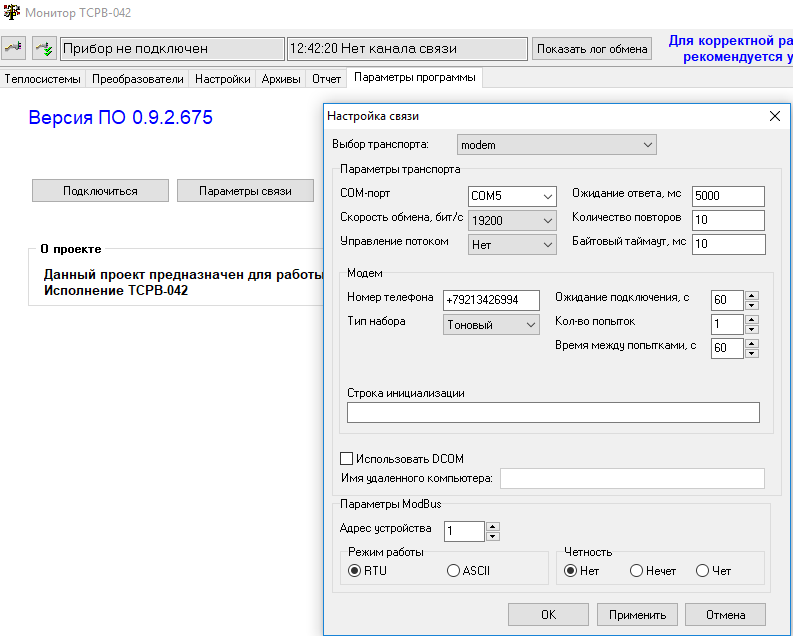The height and width of the screenshot is (636, 793).
Task: Expand the COM-порт dropdown list
Action: 512,196
